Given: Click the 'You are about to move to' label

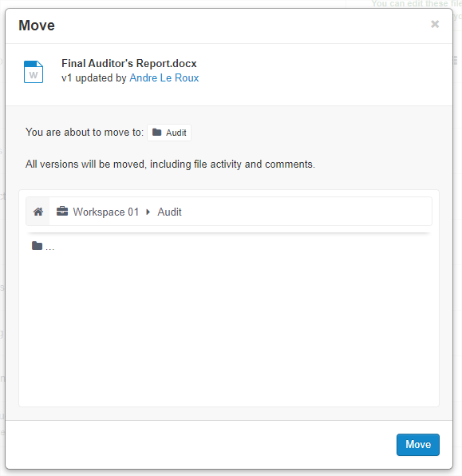Looking at the screenshot, I should coord(85,132).
